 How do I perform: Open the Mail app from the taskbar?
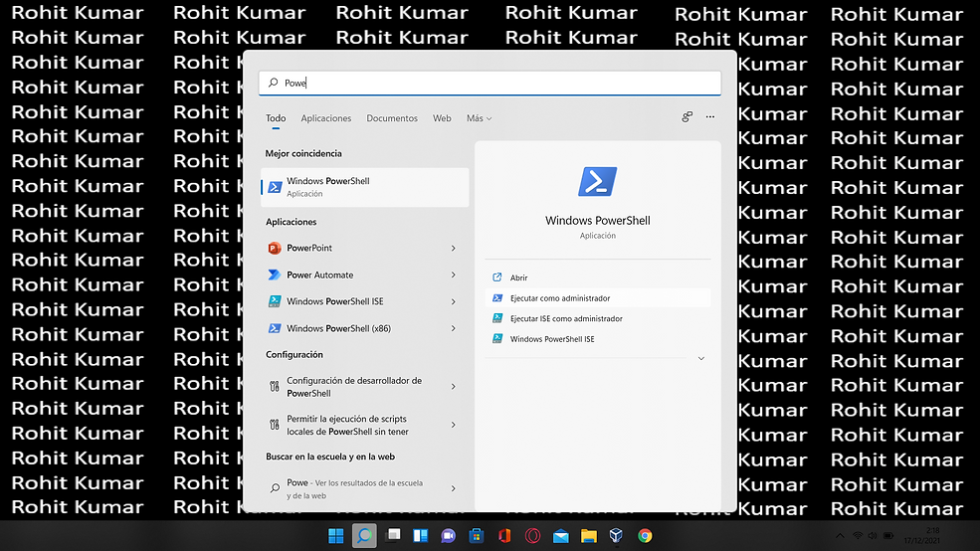click(560, 536)
